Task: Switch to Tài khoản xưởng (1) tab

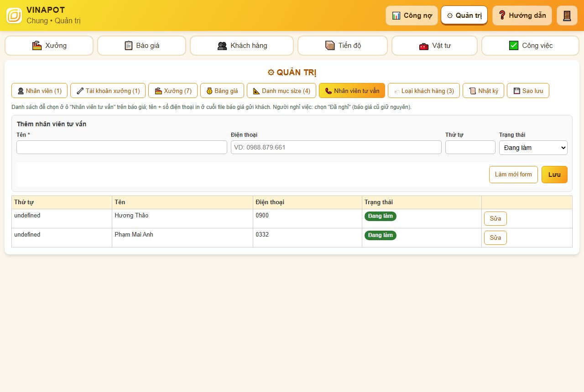Action: [108, 91]
